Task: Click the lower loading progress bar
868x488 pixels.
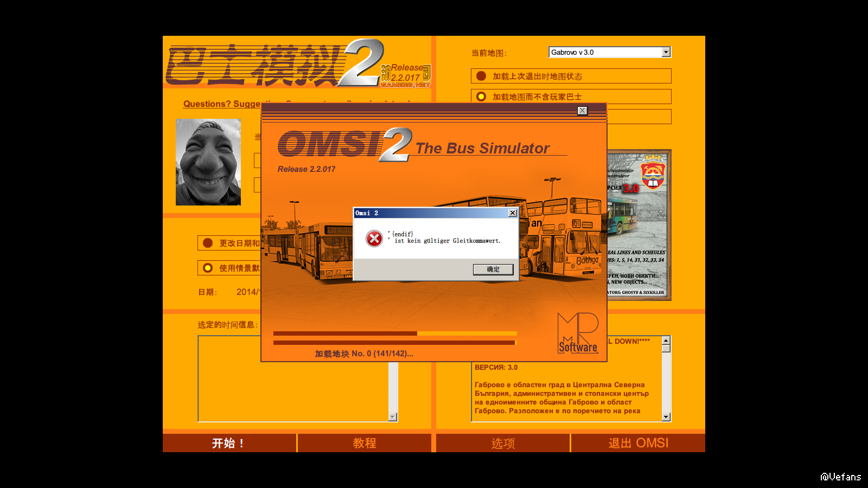Action: coord(395,343)
